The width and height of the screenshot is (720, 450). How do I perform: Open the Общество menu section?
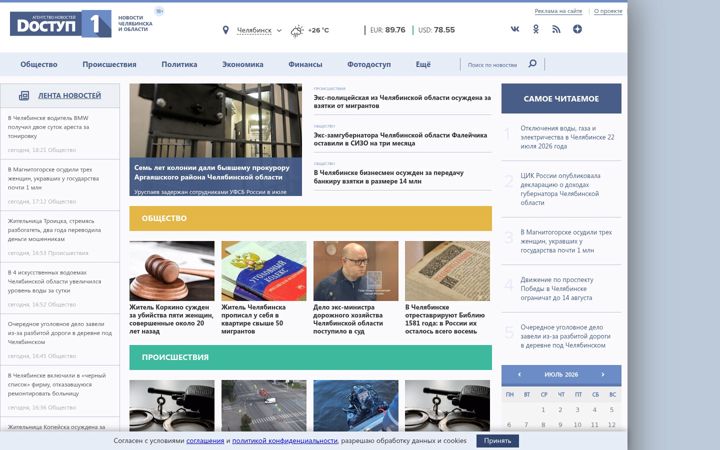click(39, 64)
